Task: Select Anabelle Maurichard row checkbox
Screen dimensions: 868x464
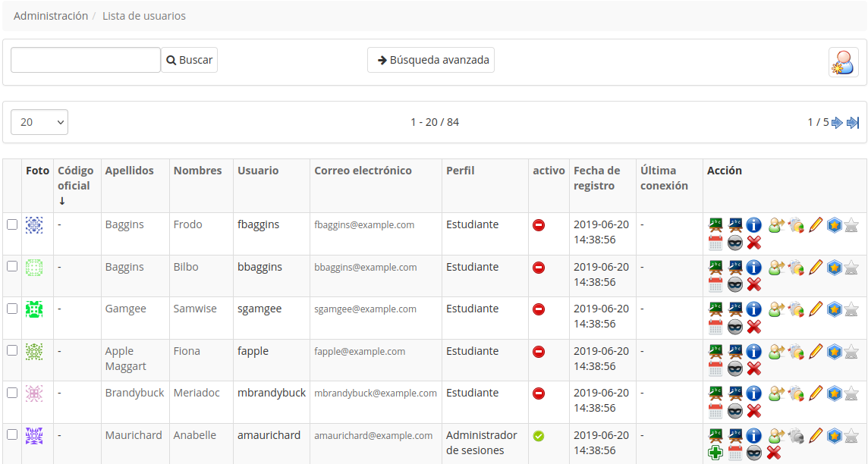Action: (12, 434)
